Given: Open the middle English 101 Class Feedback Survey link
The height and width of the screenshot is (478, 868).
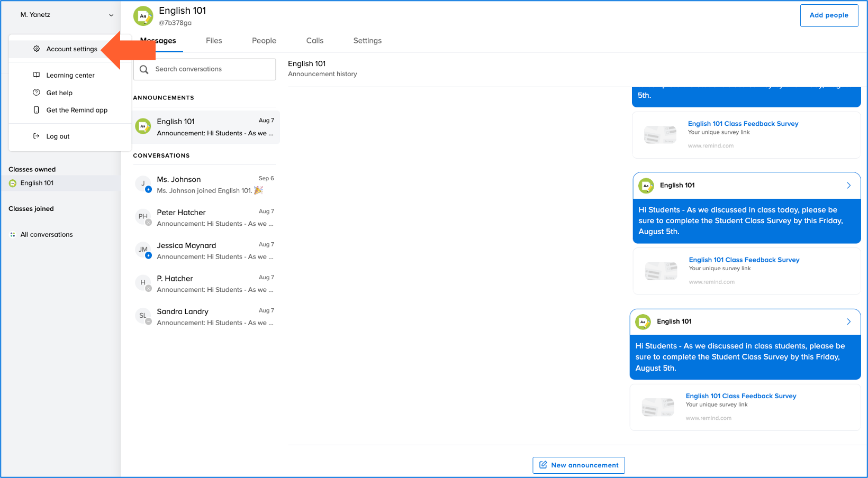Looking at the screenshot, I should tap(744, 260).
